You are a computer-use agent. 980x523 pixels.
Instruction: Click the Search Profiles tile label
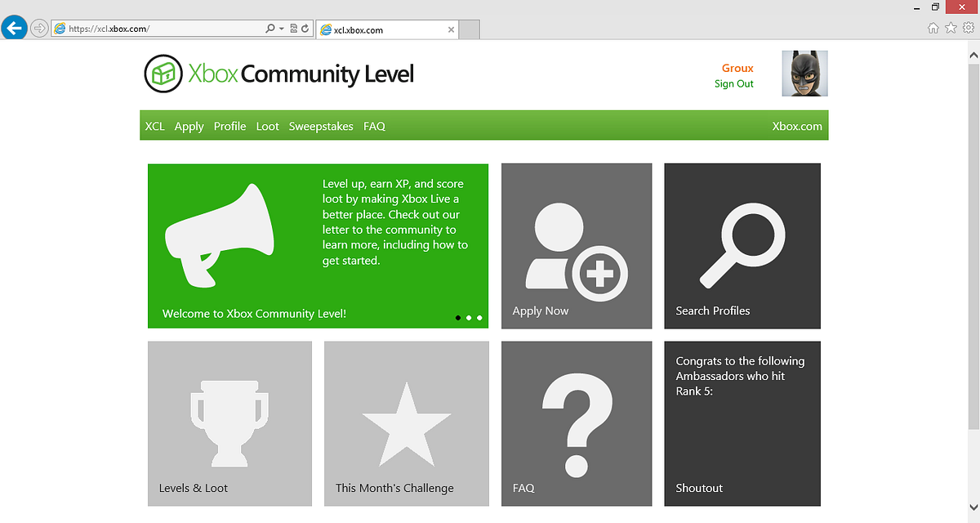(x=712, y=311)
